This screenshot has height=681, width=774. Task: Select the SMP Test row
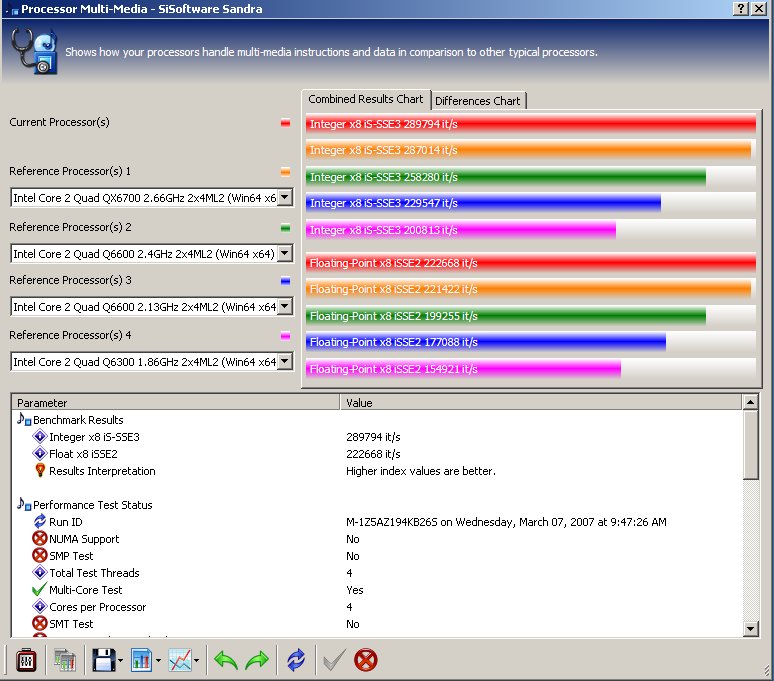tap(377, 556)
